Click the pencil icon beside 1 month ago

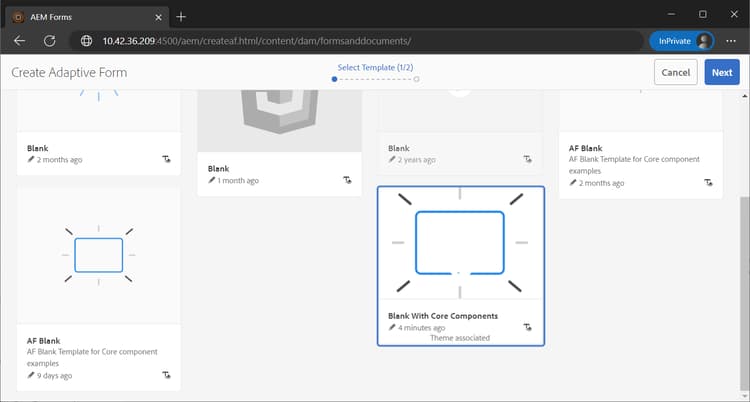tap(212, 180)
